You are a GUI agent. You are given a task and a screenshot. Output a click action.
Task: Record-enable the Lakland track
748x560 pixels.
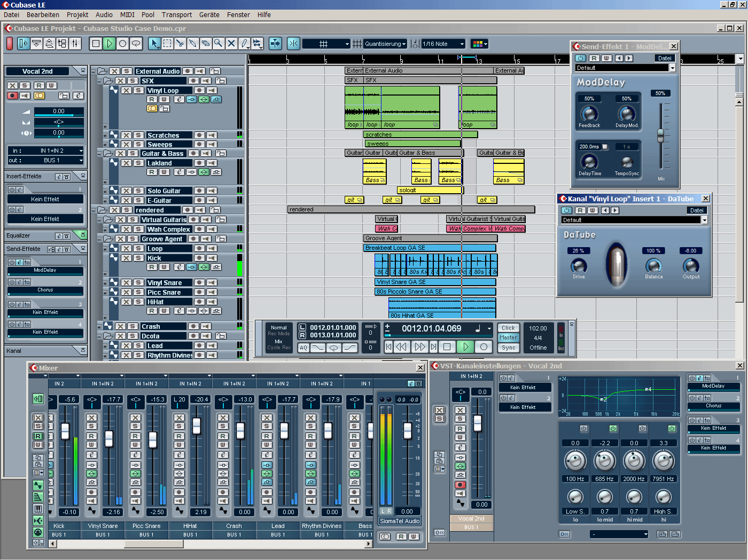pyautogui.click(x=199, y=163)
